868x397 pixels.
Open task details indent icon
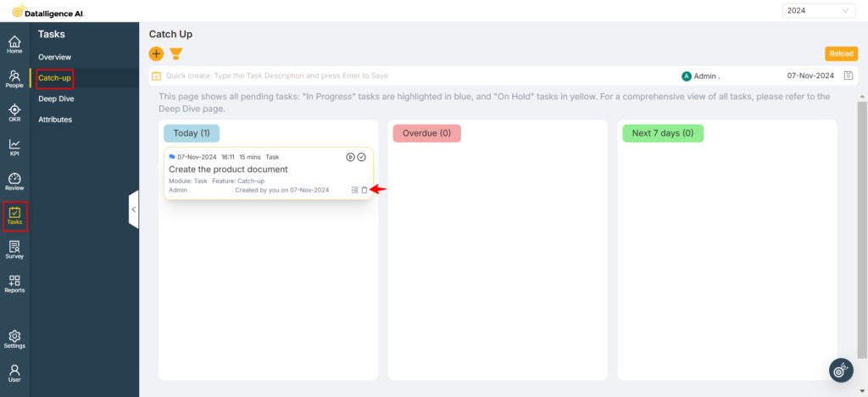(x=355, y=190)
